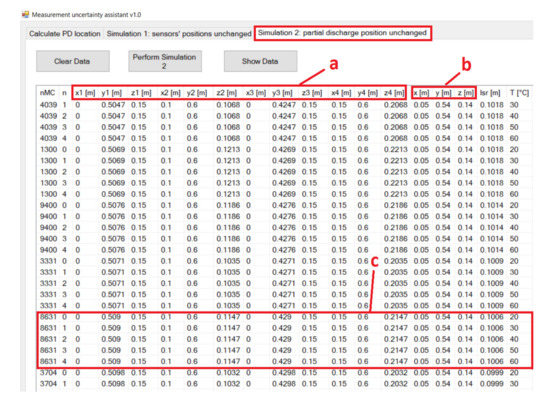The image size is (550, 403).
Task: Click the x2 [m] column header
Action: click(x=170, y=93)
